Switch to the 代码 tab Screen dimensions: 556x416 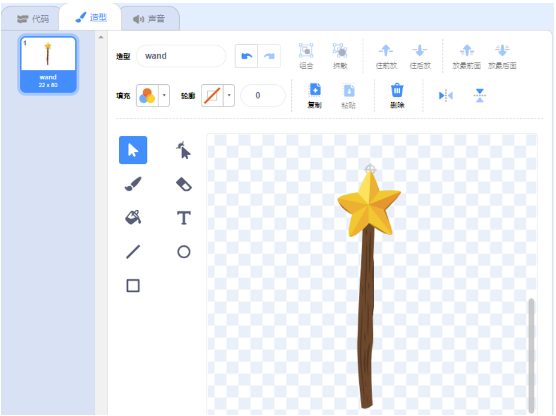[33, 19]
